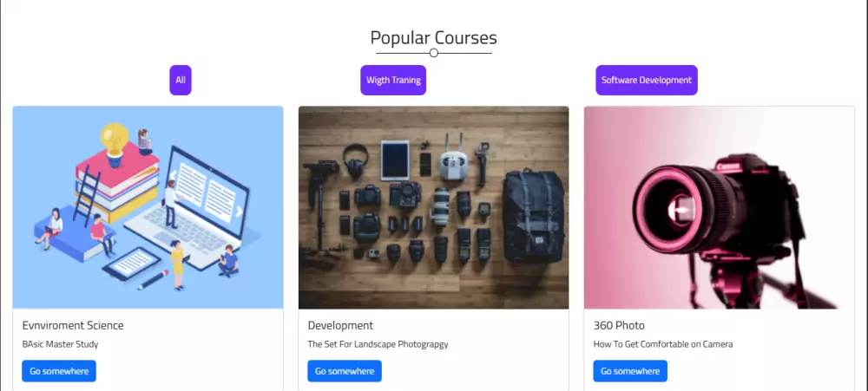Click Go somewhere on 360 Photo card

[x=630, y=371]
